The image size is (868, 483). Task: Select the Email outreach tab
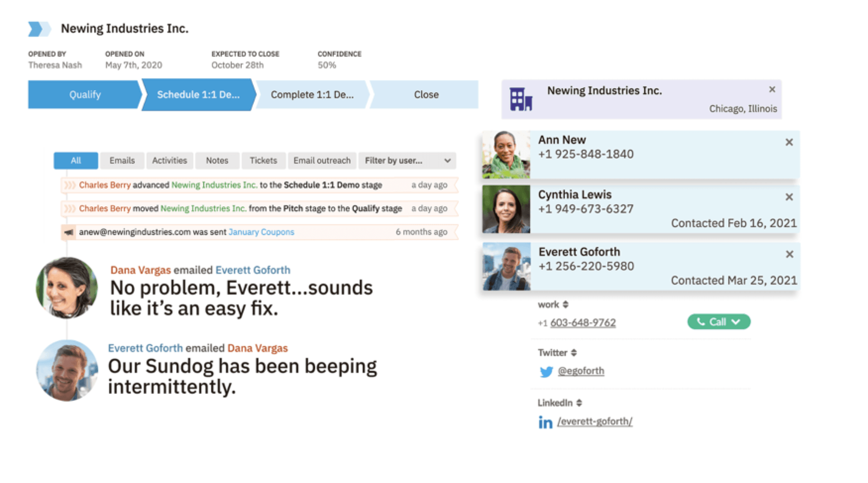pos(322,161)
